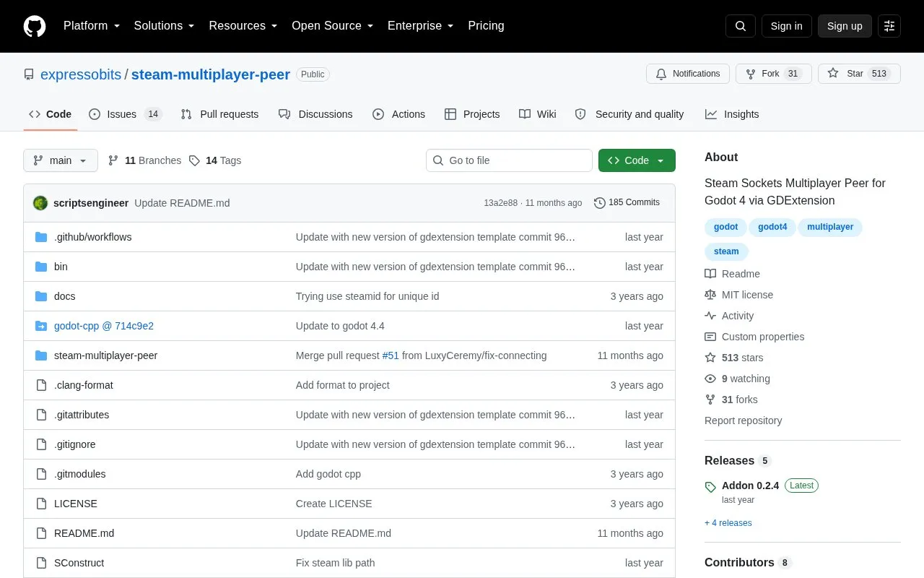Screen dimensions: 924x578
Task: Click the tag icon beside 14 Tags
Action: pos(194,160)
